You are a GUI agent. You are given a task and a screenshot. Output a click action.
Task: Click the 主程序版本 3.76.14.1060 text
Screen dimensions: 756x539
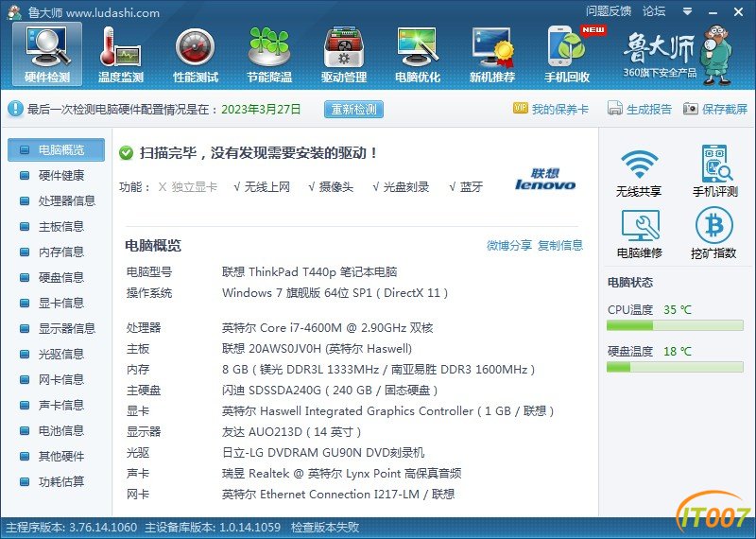[x=72, y=527]
